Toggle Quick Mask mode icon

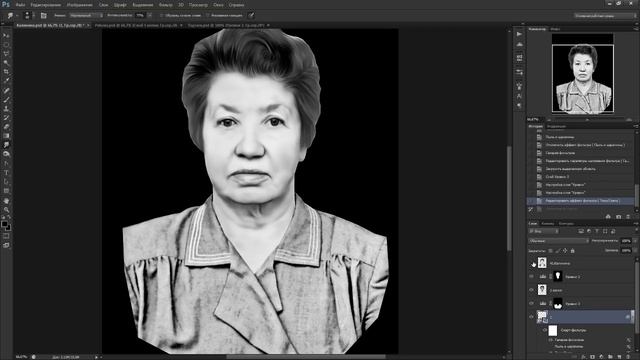(x=6, y=236)
